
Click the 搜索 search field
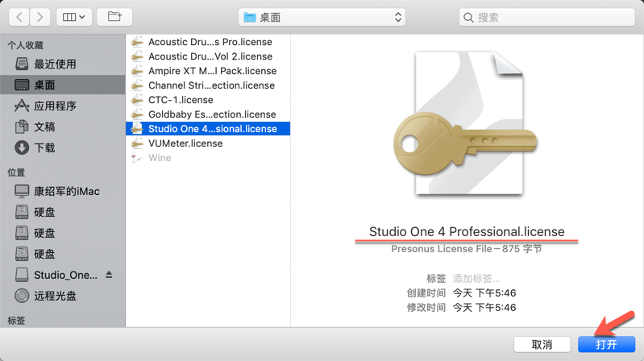547,17
